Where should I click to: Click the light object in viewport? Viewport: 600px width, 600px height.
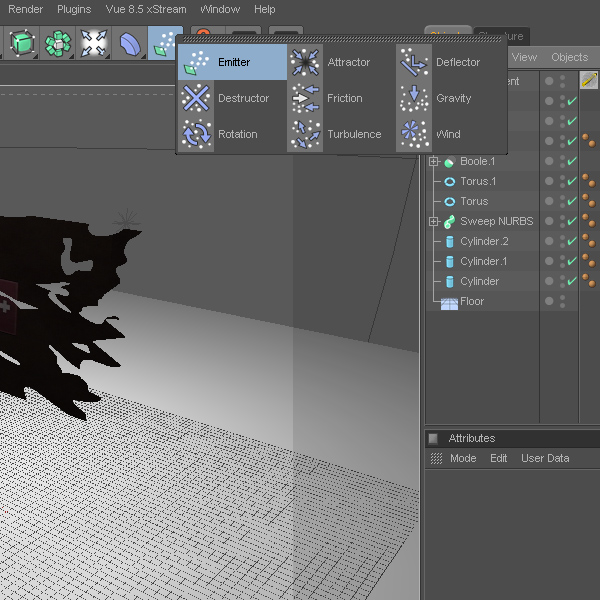point(126,220)
